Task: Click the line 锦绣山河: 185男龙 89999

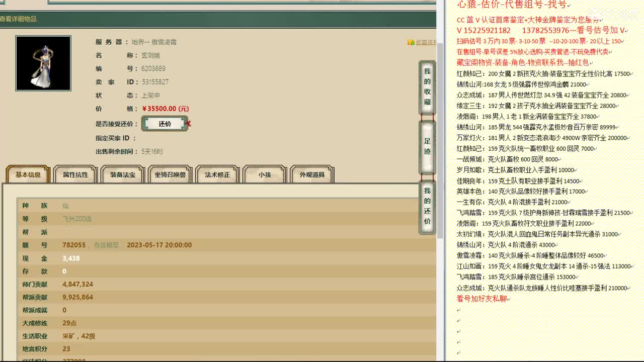Action: tap(536, 127)
